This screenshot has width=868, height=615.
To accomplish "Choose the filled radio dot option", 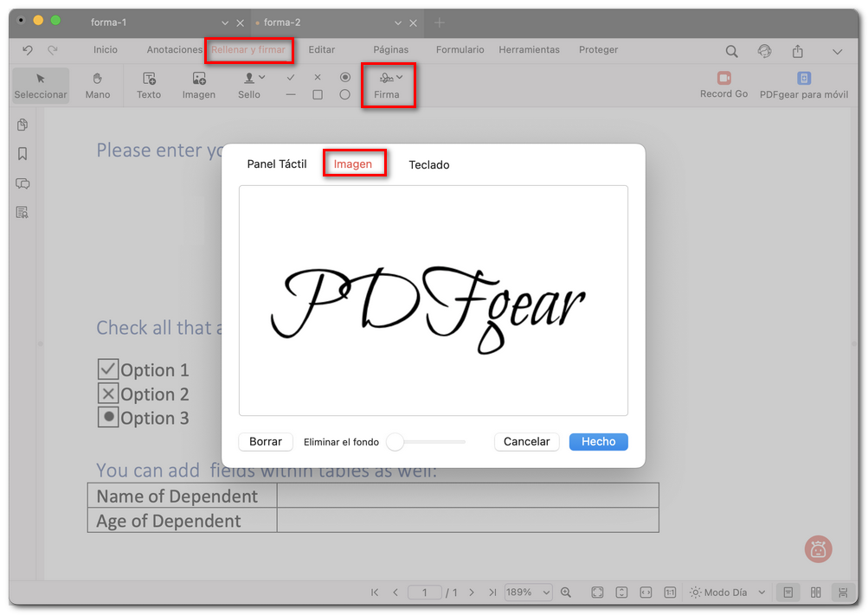I will click(x=344, y=78).
